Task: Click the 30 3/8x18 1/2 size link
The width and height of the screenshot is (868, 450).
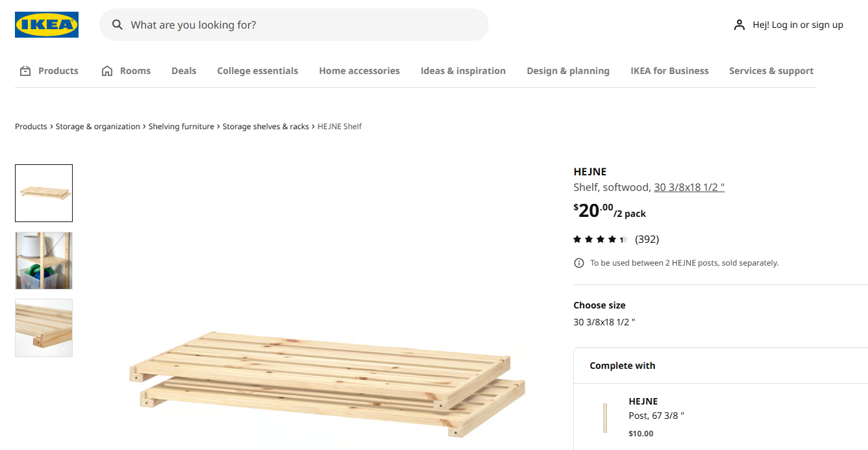Action: click(x=689, y=187)
